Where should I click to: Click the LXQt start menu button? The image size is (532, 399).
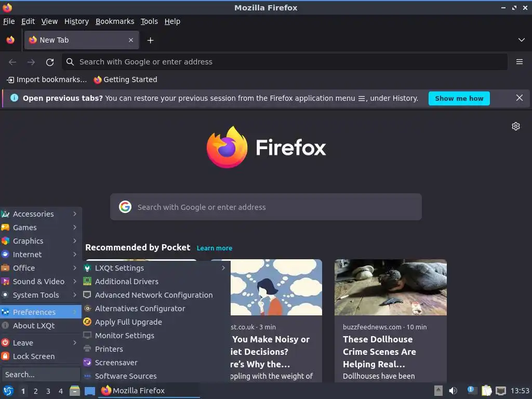coord(8,391)
